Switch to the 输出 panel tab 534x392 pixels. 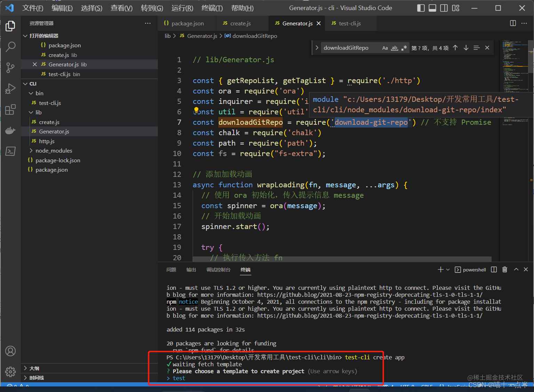click(191, 270)
